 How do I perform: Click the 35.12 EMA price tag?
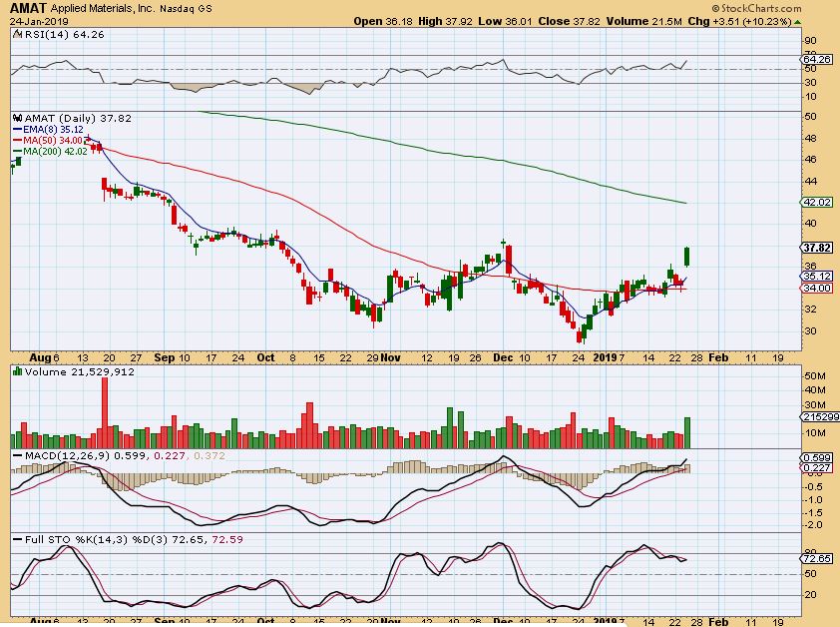click(816, 277)
